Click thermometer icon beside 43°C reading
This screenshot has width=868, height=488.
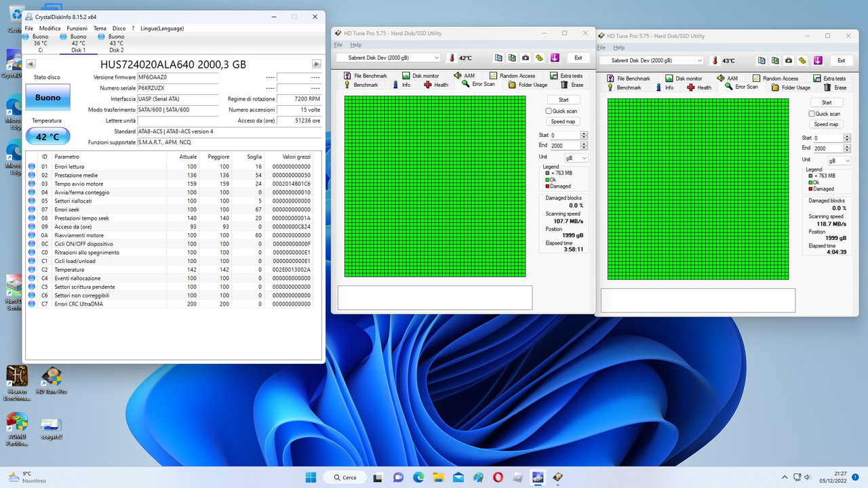[x=715, y=60]
